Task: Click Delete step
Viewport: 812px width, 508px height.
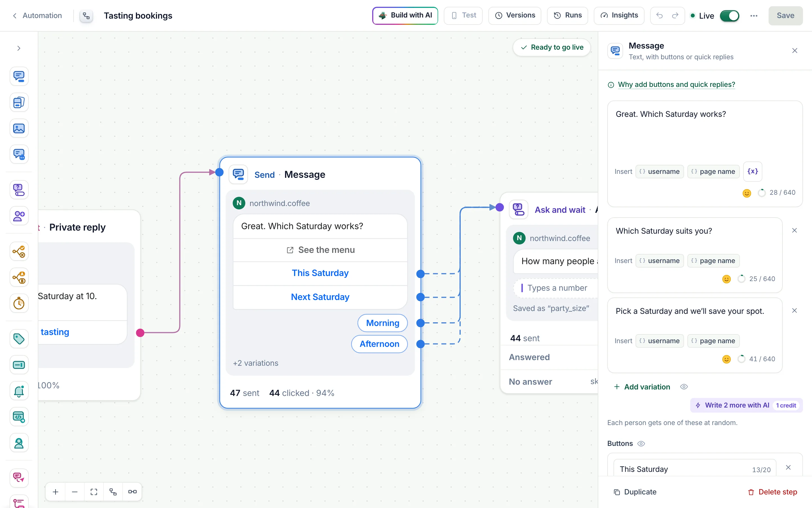Action: (773, 492)
